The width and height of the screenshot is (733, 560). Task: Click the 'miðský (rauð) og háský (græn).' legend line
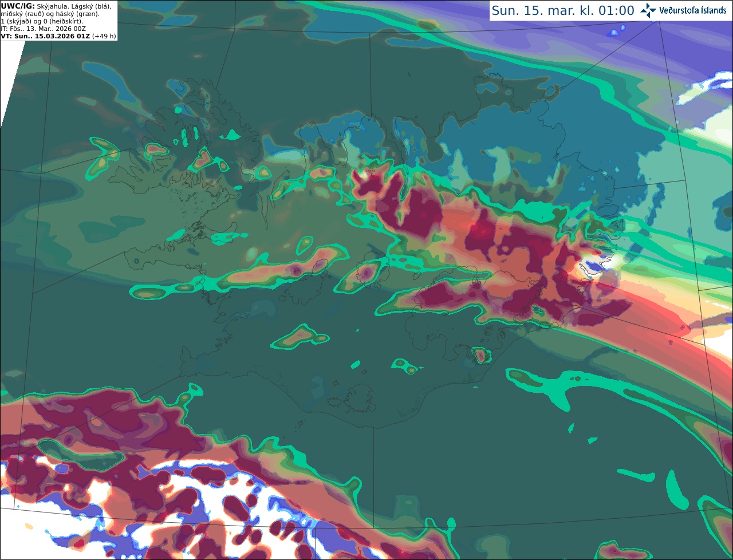[x=50, y=14]
